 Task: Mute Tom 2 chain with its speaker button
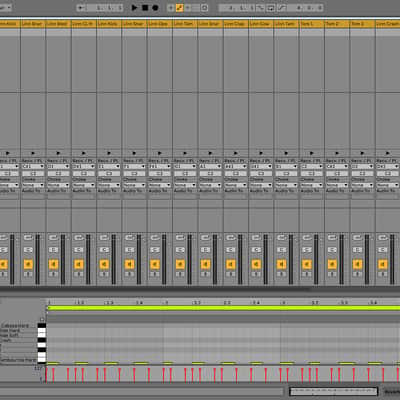point(332,264)
